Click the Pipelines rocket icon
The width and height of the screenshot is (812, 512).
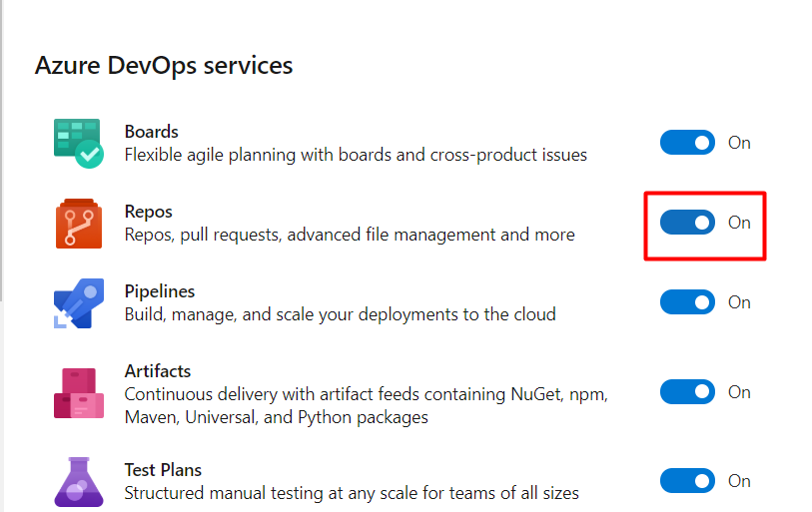[x=79, y=303]
